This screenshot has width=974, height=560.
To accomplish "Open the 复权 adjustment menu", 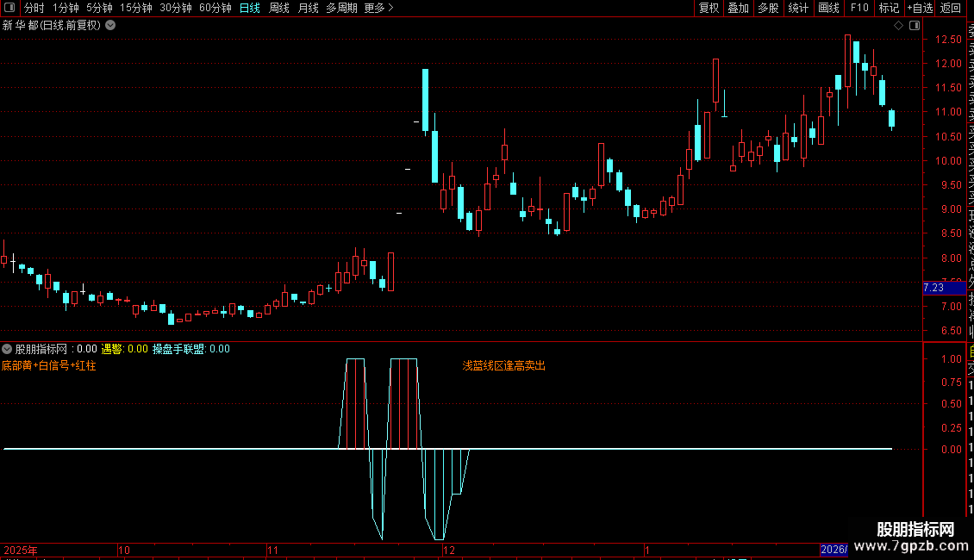I will click(709, 8).
